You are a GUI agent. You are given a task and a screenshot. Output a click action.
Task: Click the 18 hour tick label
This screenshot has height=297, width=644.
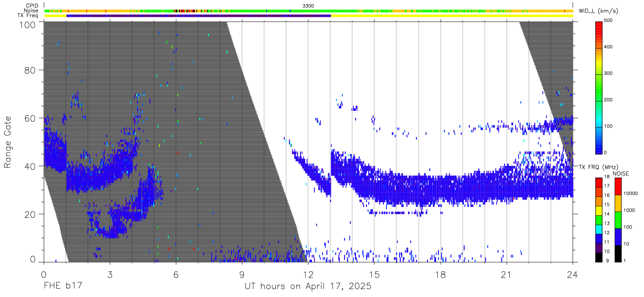tap(440, 274)
